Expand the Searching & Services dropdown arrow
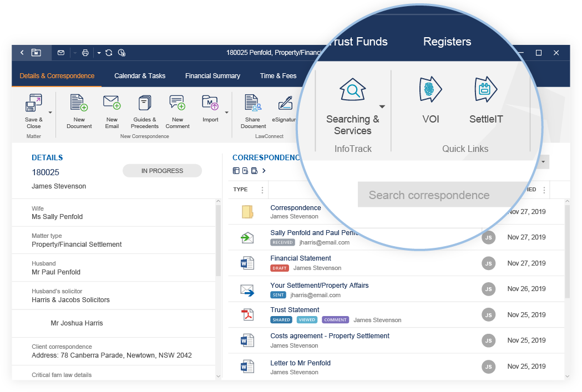 (x=382, y=107)
